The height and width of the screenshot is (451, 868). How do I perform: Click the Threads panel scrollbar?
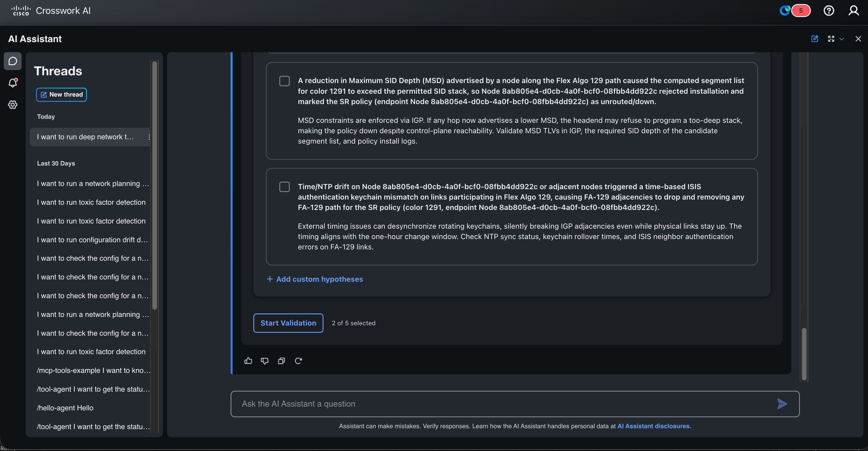tap(155, 185)
